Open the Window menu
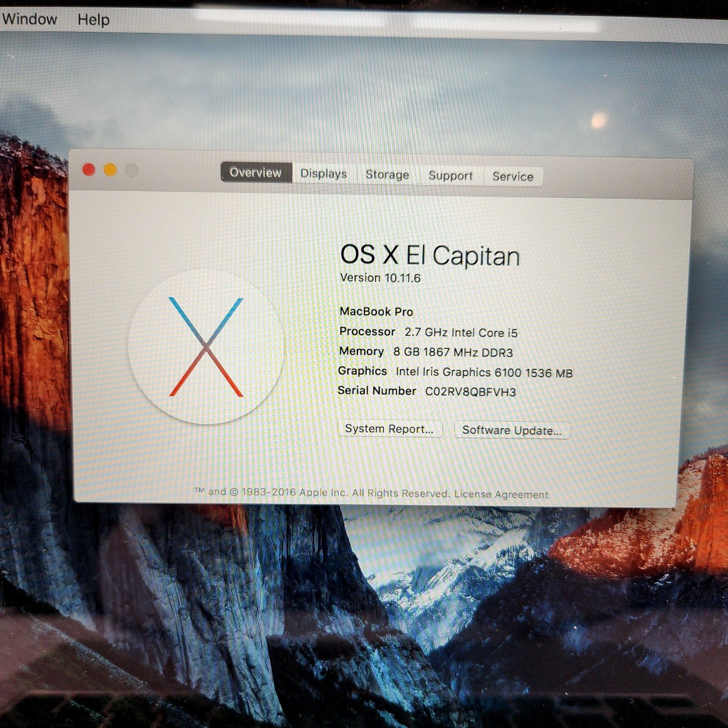 coord(29,19)
